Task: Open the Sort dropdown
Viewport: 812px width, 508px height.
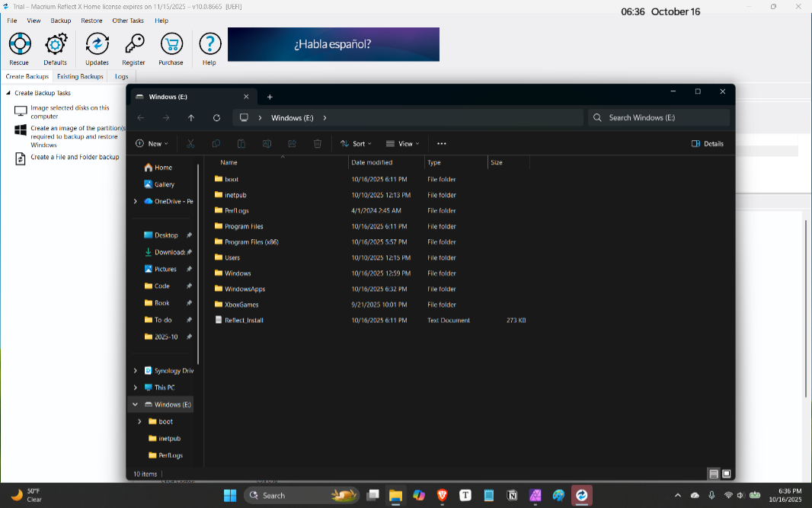Action: point(356,143)
